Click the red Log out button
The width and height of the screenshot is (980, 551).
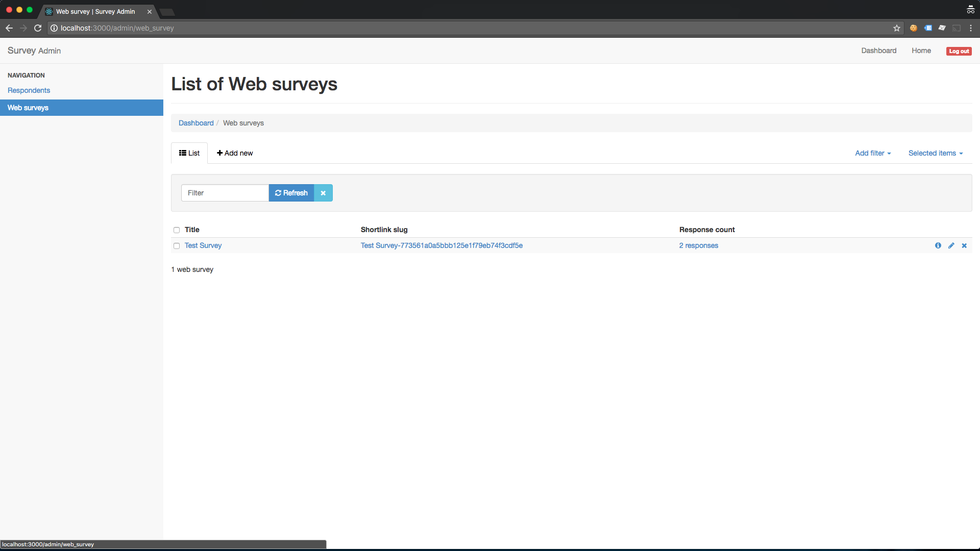(959, 51)
